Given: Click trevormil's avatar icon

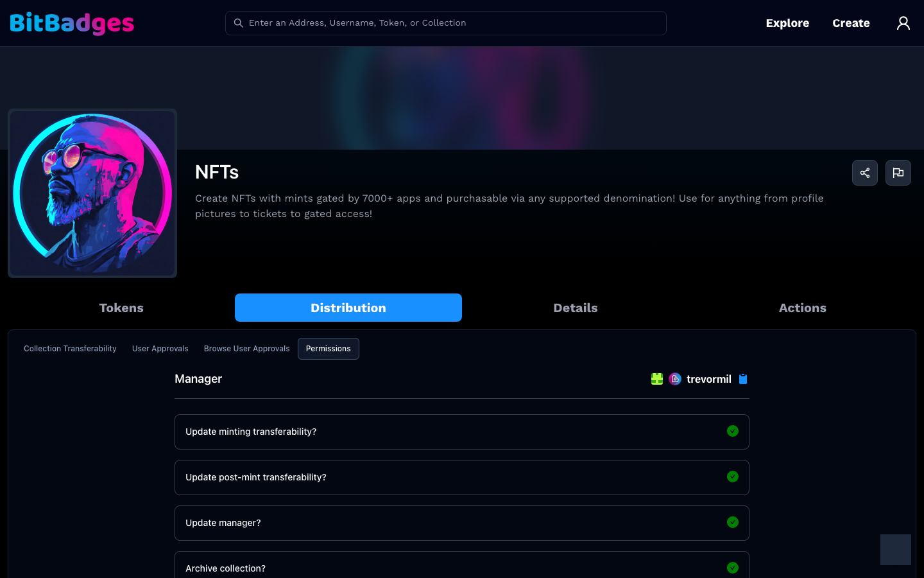Looking at the screenshot, I should 675,379.
